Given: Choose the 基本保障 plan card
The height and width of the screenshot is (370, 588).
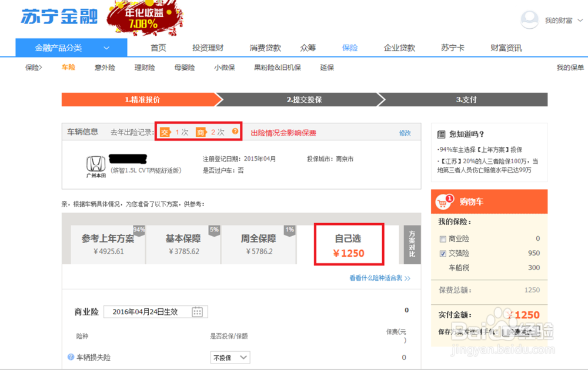Looking at the screenshot, I should 183,244.
